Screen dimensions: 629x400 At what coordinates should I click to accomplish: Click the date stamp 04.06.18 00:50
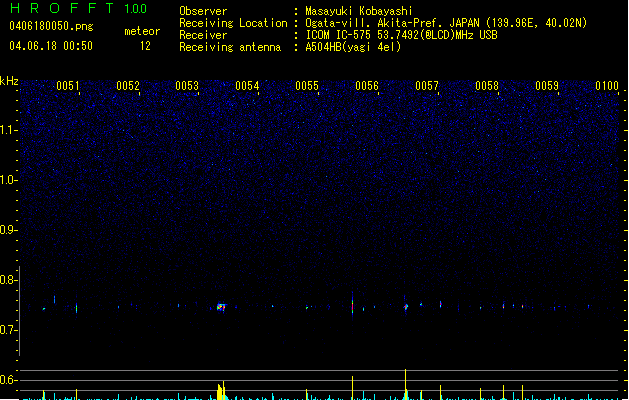click(x=51, y=46)
